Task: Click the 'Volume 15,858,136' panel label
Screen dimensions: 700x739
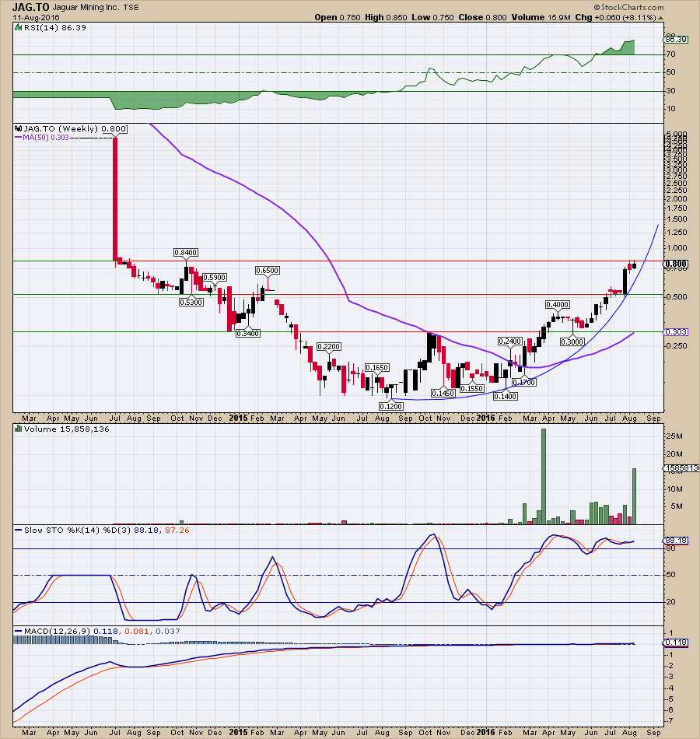Action: coord(66,429)
